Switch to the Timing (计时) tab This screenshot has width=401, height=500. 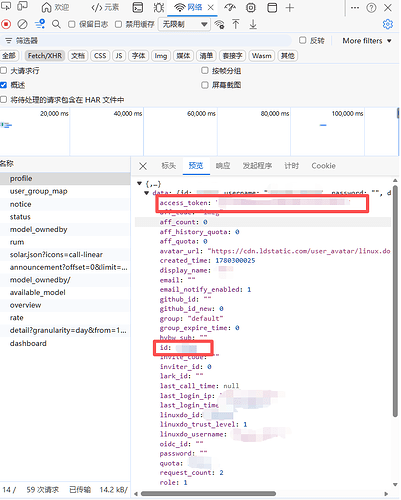click(291, 166)
